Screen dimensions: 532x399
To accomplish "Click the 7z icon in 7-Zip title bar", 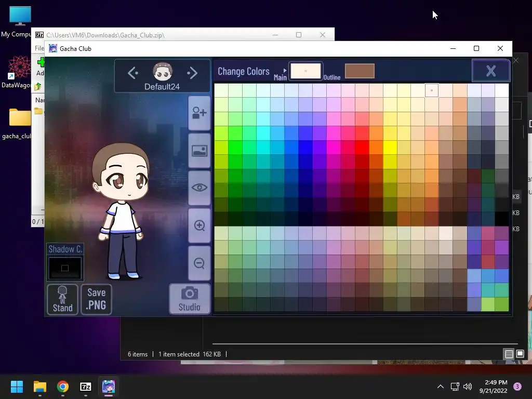I will pos(39,35).
